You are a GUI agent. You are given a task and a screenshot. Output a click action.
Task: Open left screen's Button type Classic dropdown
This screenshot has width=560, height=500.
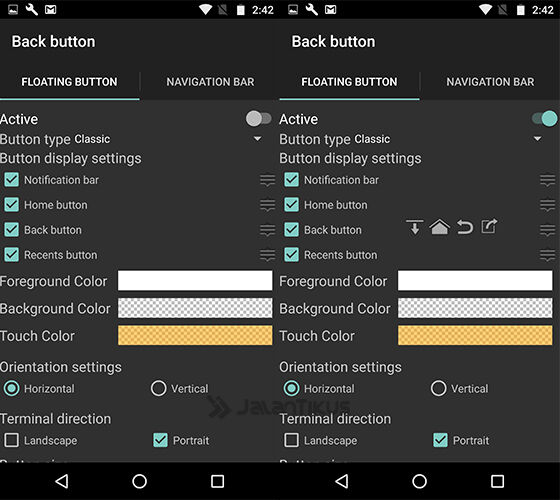click(131, 139)
